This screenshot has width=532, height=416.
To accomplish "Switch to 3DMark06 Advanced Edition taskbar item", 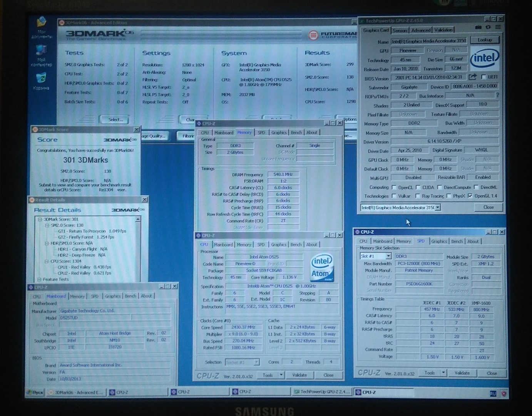I will pos(75,392).
